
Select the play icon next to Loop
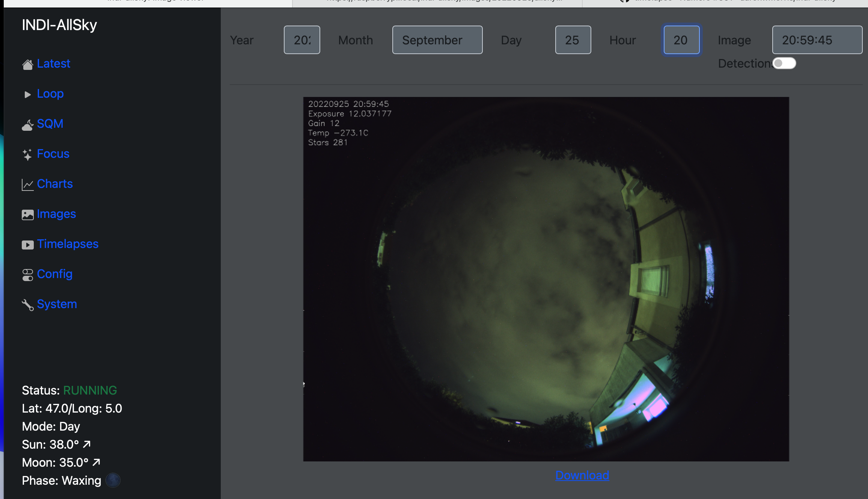point(27,94)
